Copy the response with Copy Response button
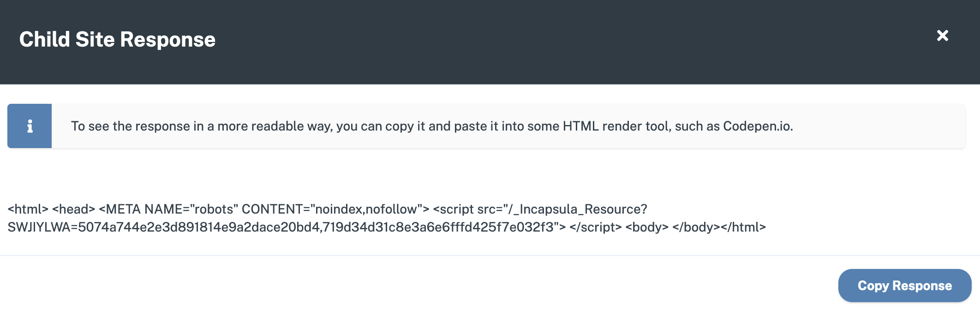This screenshot has height=310, width=980. tap(904, 286)
